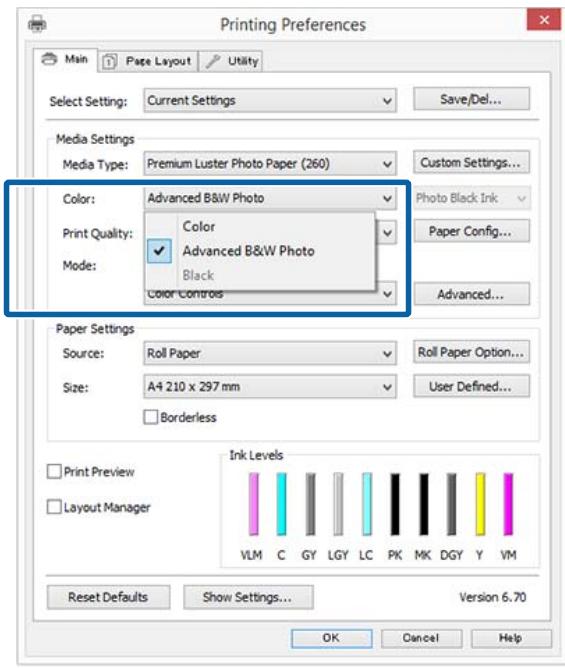Expand the Select Setting dropdown
Viewport: 565px width, 668px height.
point(270,101)
